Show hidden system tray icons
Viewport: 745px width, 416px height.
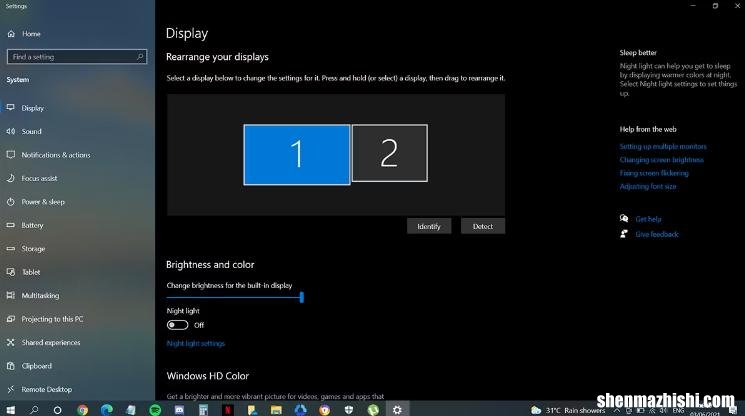coord(617,410)
